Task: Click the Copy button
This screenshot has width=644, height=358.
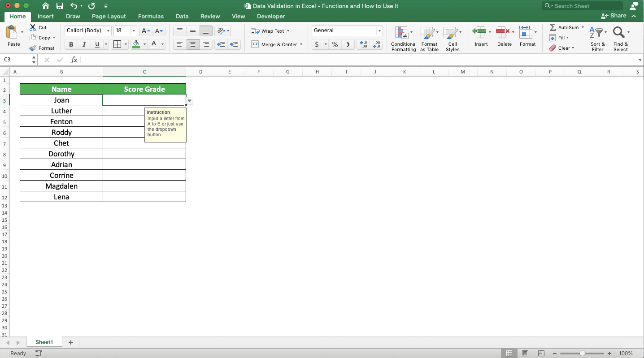Action: pos(39,38)
